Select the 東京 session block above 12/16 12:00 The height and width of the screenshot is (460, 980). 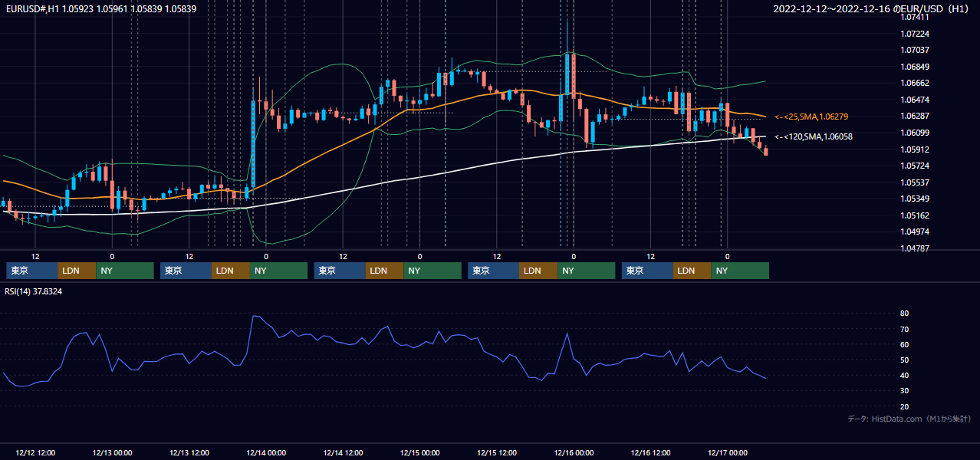(x=648, y=271)
